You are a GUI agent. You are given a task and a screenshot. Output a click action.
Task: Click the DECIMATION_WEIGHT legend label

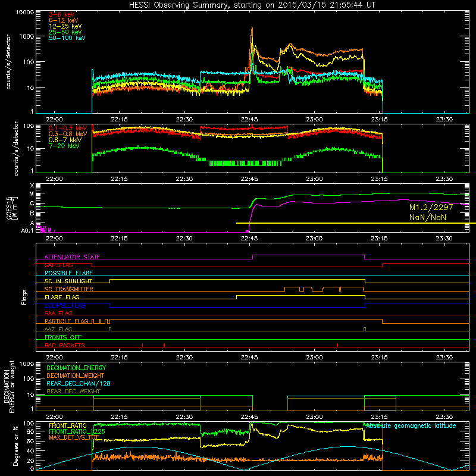[76, 375]
